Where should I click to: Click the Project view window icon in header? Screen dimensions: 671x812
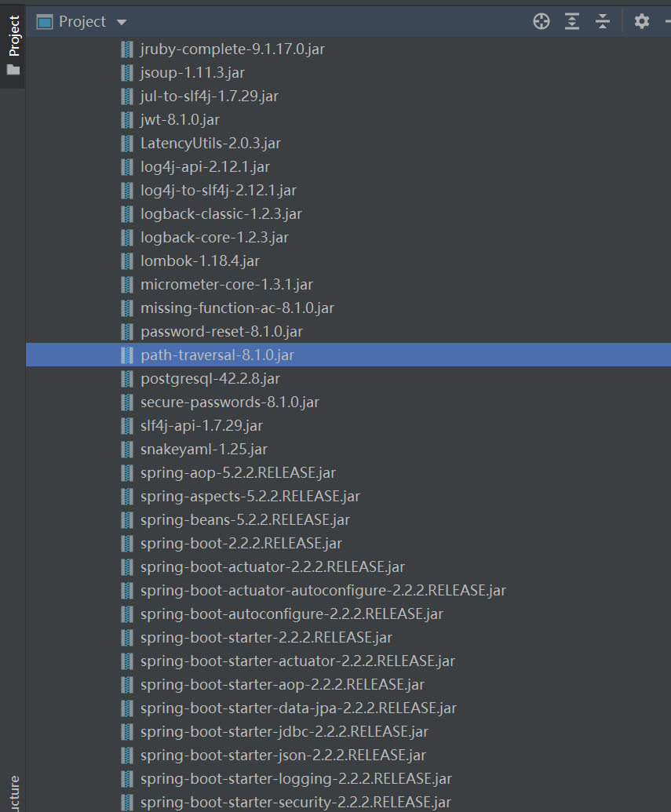pyautogui.click(x=45, y=22)
